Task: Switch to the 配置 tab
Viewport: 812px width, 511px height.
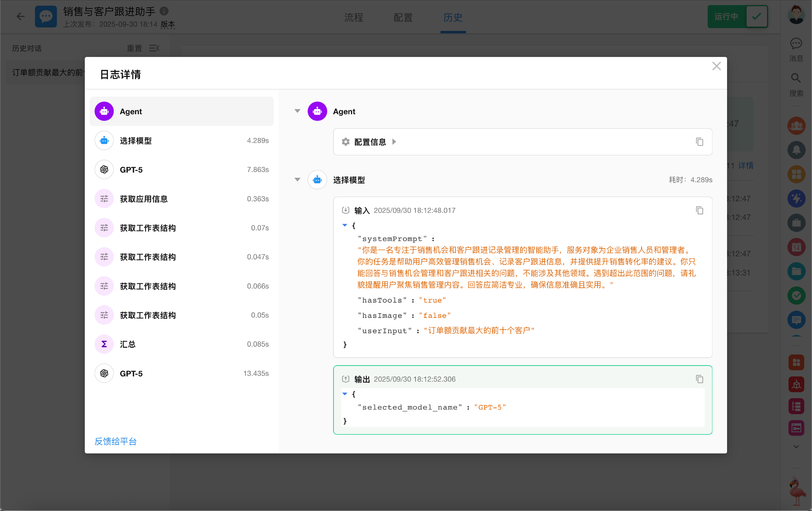Action: coord(403,17)
